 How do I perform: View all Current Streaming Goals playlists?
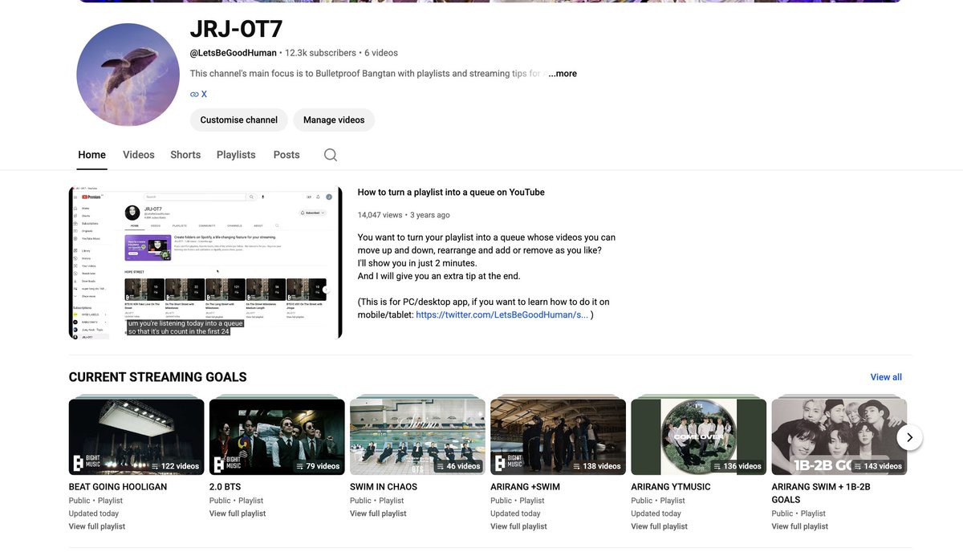[886, 377]
